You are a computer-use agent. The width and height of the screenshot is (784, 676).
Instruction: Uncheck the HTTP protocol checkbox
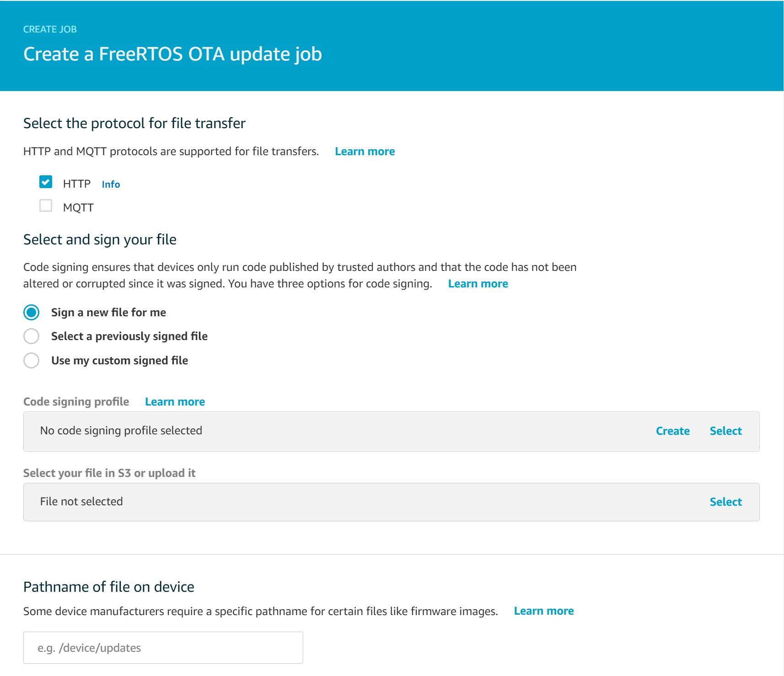[46, 182]
